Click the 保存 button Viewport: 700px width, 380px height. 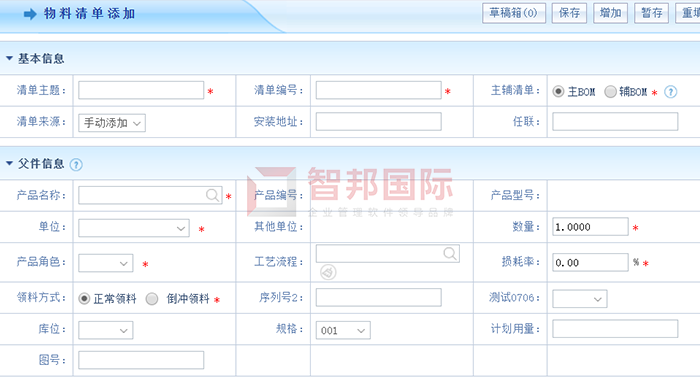click(x=569, y=13)
